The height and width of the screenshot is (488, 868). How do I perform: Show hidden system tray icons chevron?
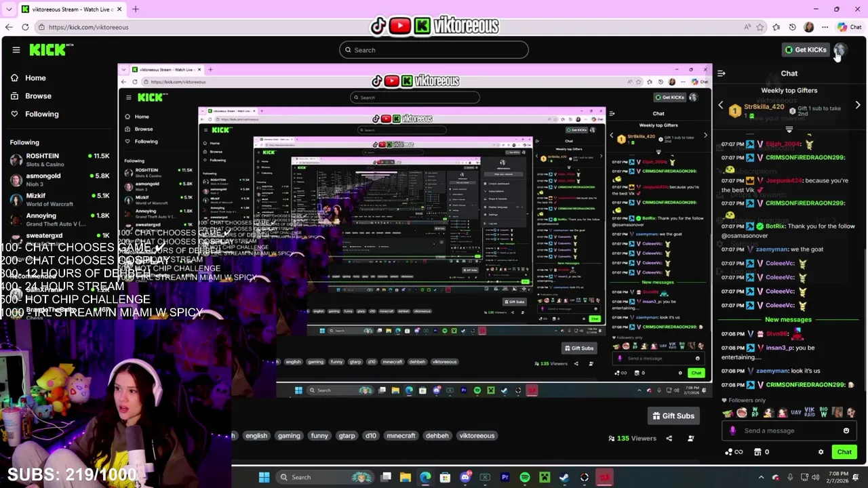[761, 477]
